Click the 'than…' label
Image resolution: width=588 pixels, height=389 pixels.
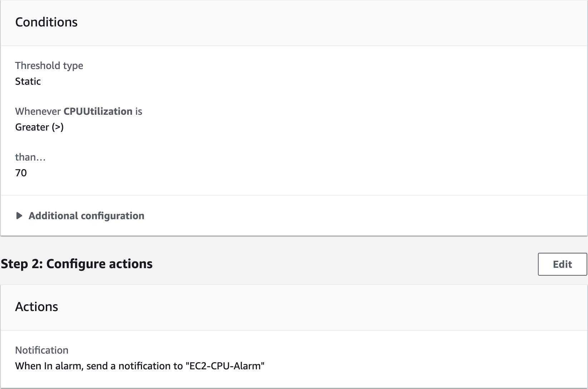(x=30, y=157)
